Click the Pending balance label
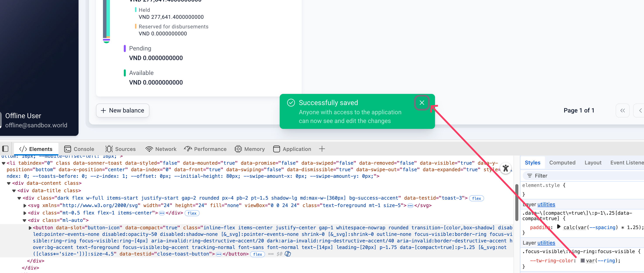Image resolution: width=644 pixels, height=273 pixels. 140,48
